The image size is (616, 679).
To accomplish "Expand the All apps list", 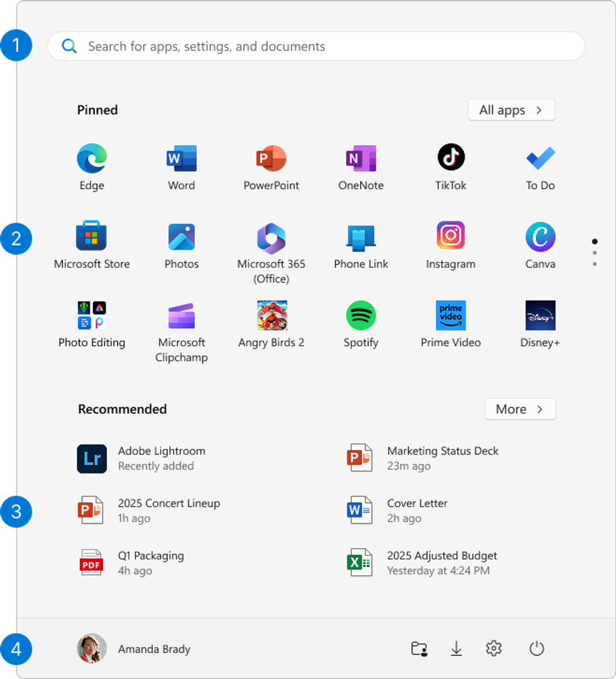I will pyautogui.click(x=511, y=109).
